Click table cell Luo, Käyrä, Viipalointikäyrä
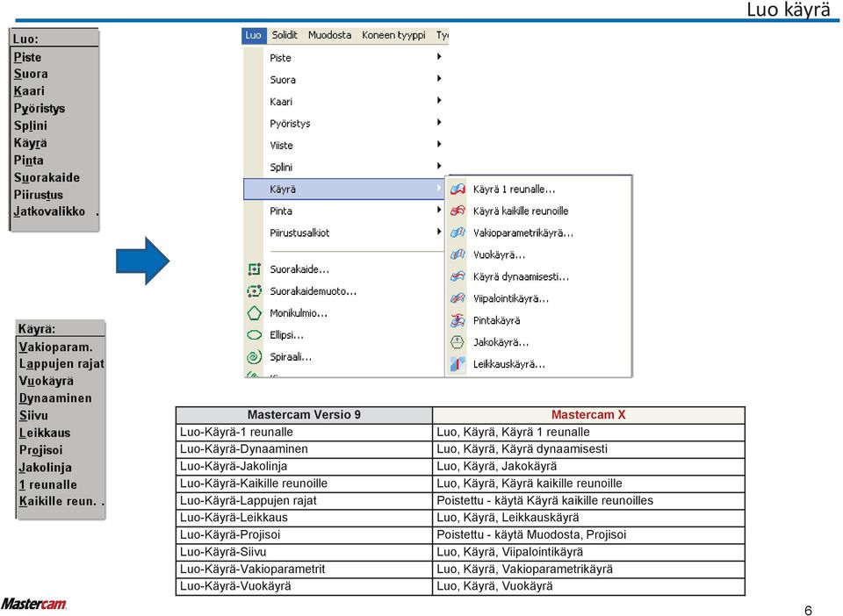 (588, 552)
